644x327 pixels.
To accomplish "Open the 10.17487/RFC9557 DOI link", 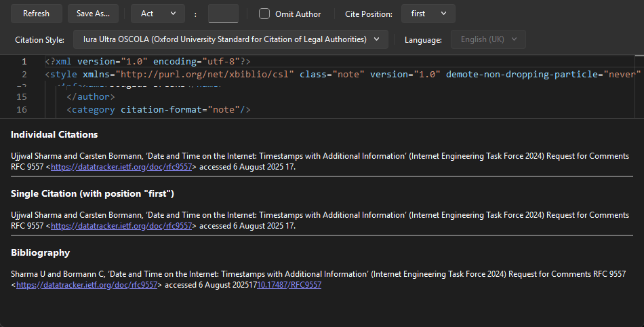I will (289, 285).
